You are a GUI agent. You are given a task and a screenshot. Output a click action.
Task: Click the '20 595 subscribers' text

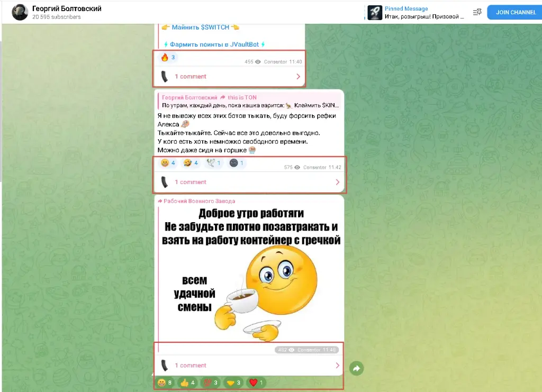[56, 17]
